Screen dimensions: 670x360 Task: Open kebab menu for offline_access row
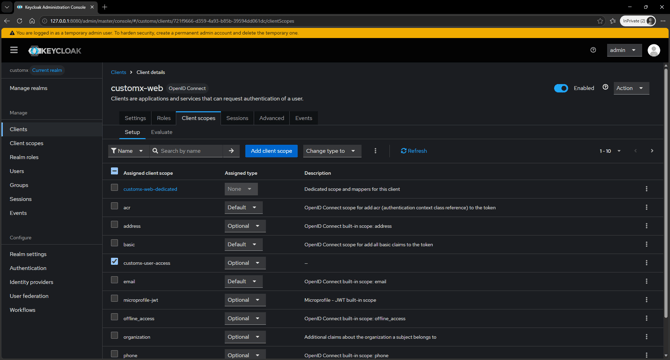point(646,318)
